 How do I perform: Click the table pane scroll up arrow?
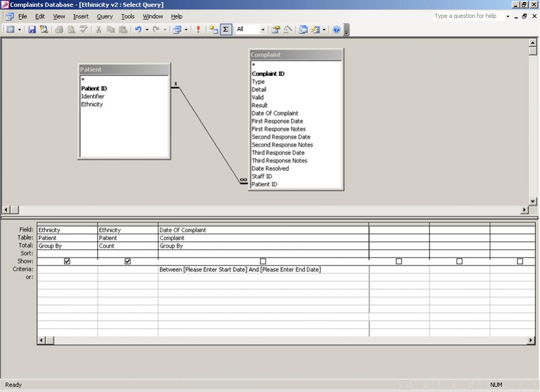click(533, 43)
